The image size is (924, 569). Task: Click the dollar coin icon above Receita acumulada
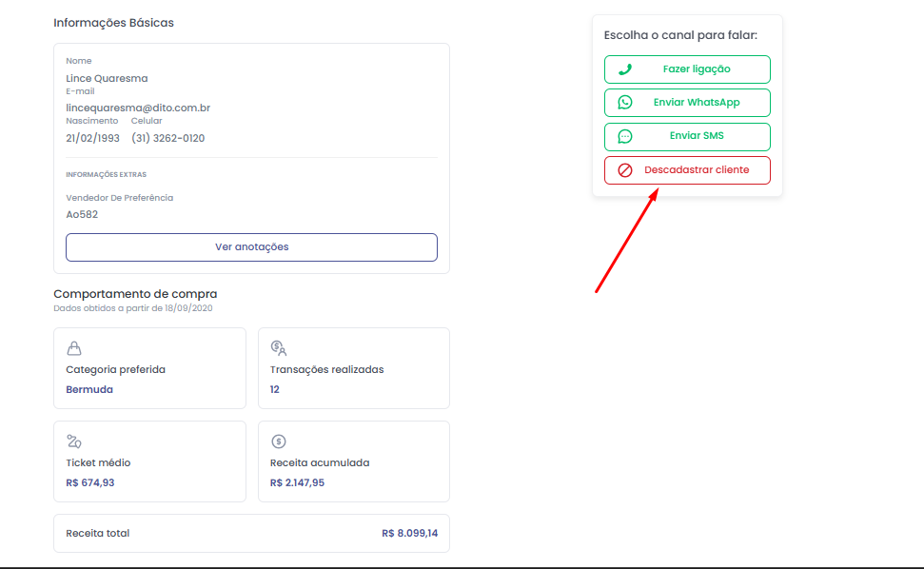click(x=278, y=441)
